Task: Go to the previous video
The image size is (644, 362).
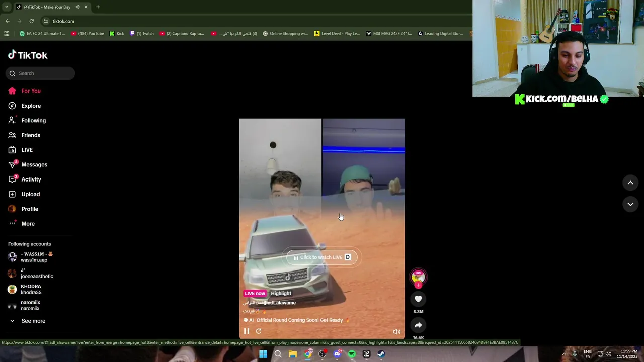Action: 630,183
